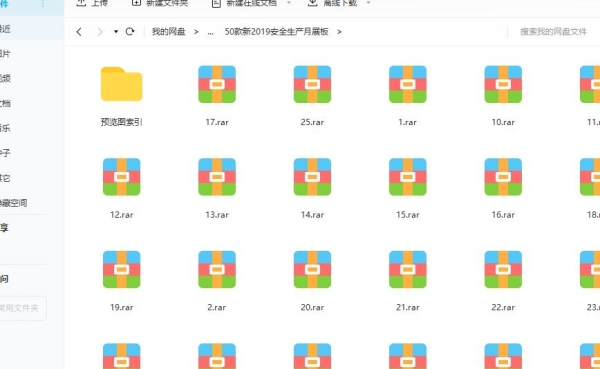This screenshot has width=600, height=369.
Task: Open the dropdown beside 离线下载
Action: (368, 3)
